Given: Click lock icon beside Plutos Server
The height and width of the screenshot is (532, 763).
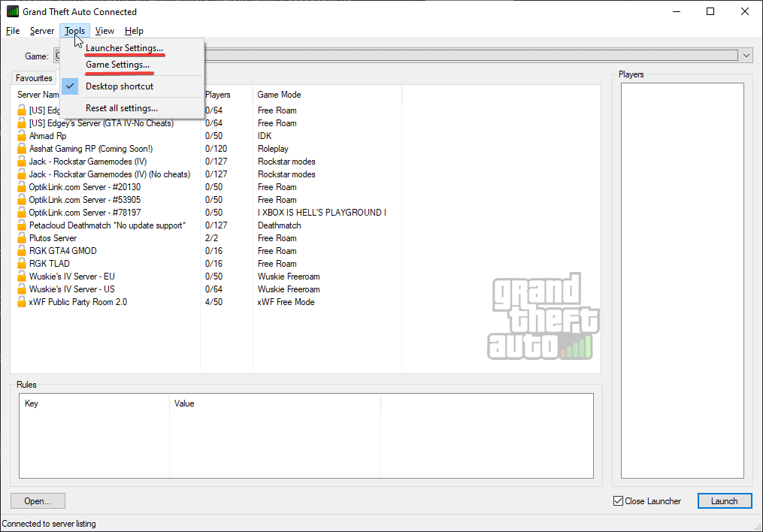Looking at the screenshot, I should pos(21,238).
